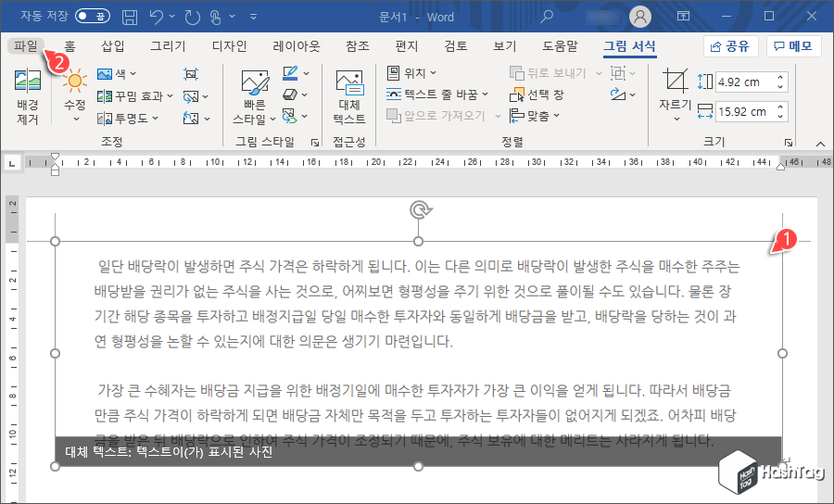Click the Picture Layout icon
This screenshot has width=834, height=504.
tap(289, 116)
